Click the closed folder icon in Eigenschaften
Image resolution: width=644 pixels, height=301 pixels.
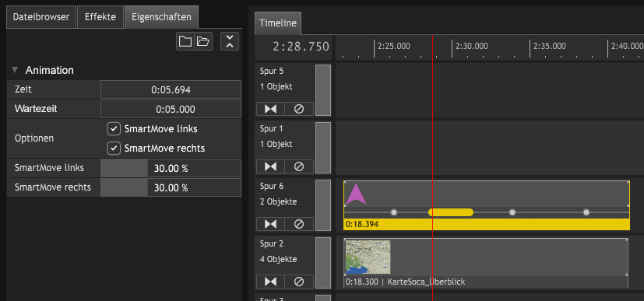[185, 41]
